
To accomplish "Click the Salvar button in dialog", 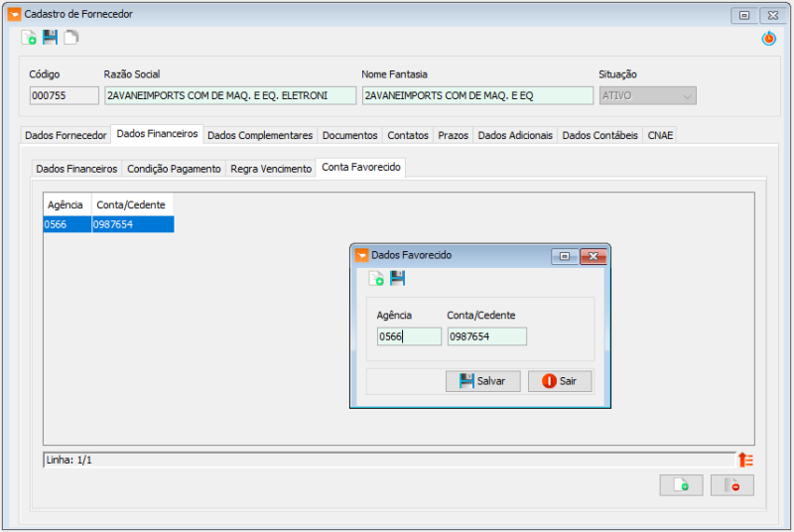I will click(483, 381).
